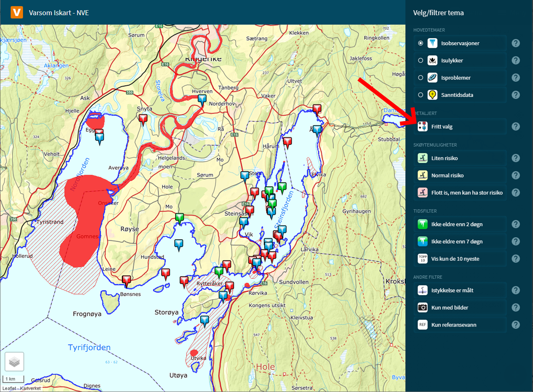Enable the Istykkelse er målt filter
Viewport: 533px width, 392px height.
(x=423, y=291)
